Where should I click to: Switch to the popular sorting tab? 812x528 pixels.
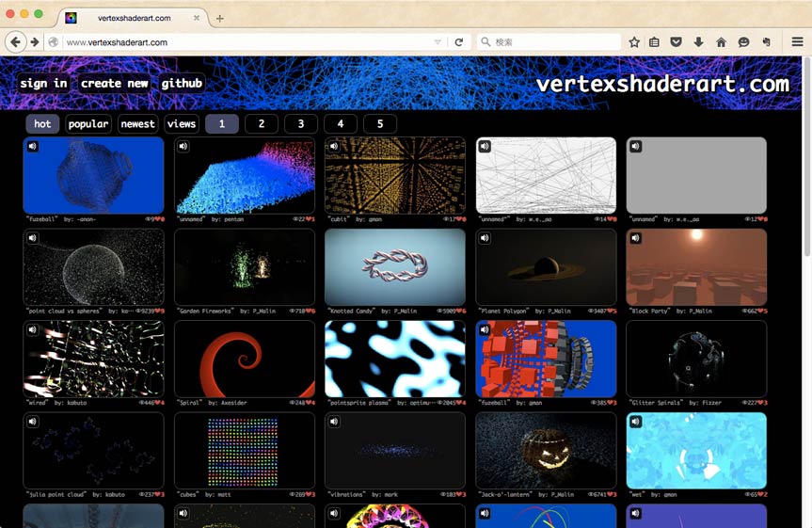tap(88, 124)
